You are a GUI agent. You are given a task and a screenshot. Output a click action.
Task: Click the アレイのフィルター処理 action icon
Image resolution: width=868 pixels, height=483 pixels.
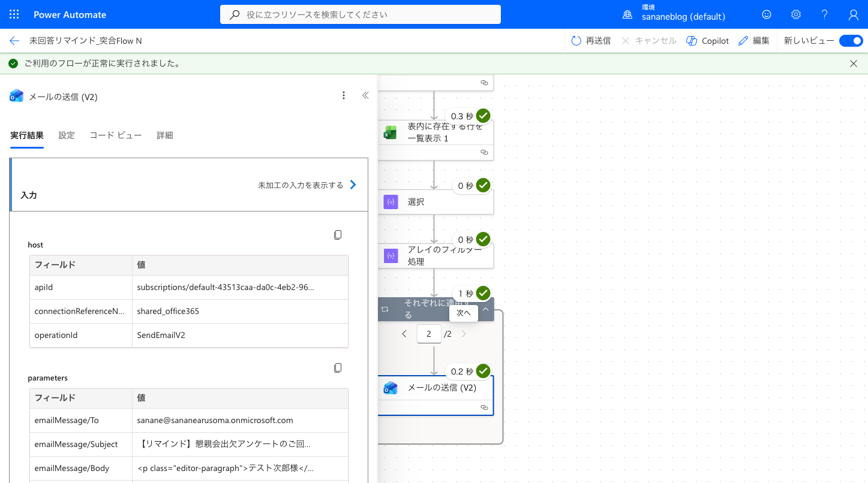(x=391, y=256)
